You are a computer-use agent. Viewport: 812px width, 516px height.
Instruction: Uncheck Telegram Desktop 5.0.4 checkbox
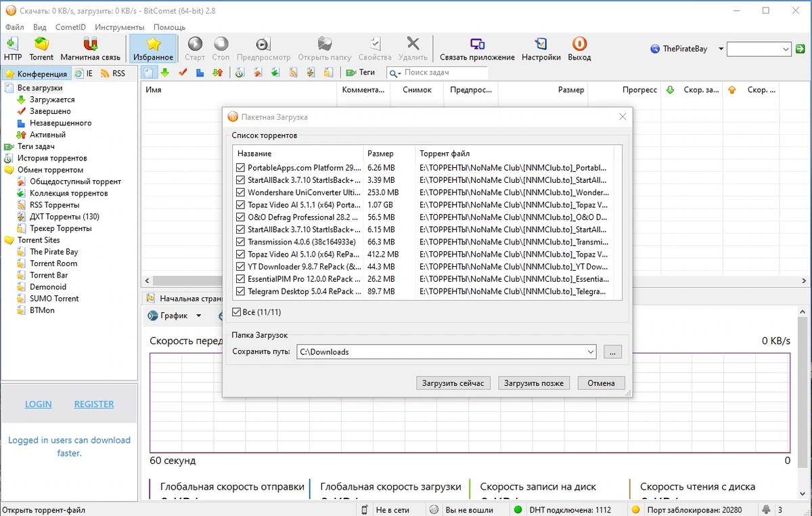click(x=241, y=291)
